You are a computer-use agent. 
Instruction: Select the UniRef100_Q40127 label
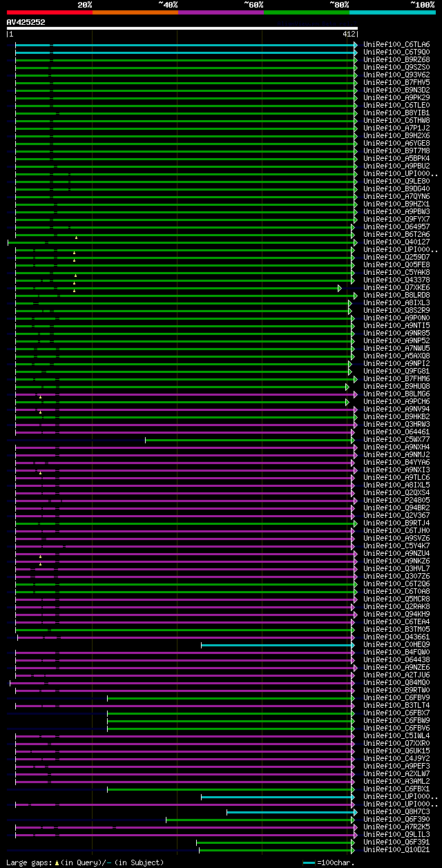(396, 242)
